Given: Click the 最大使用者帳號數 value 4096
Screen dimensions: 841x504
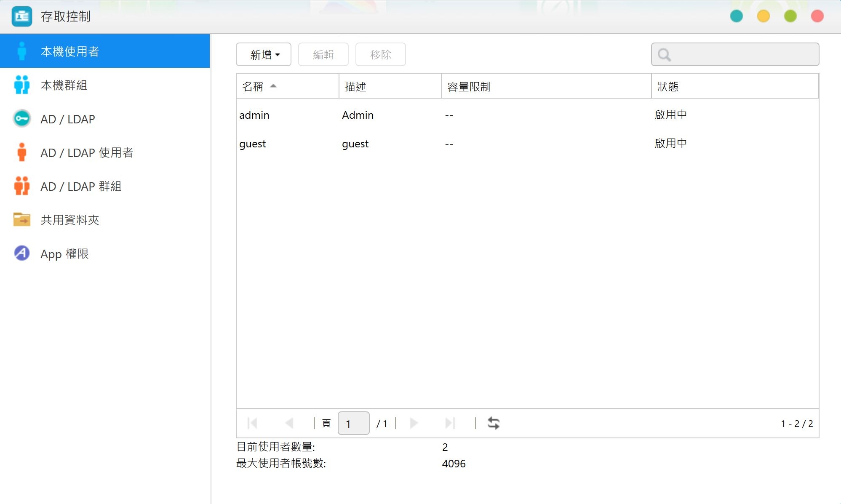Looking at the screenshot, I should pos(454,464).
